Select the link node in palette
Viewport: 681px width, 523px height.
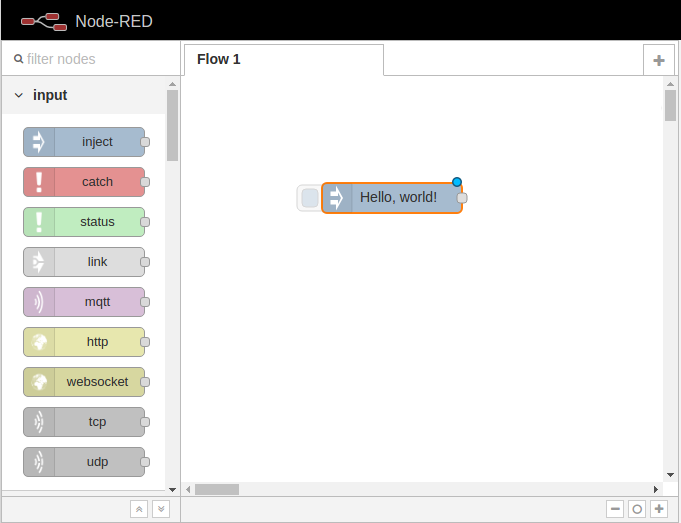point(84,262)
